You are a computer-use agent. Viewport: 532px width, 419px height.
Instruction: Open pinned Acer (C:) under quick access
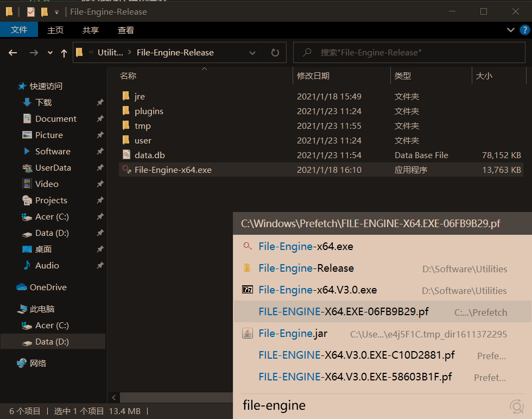(x=52, y=217)
